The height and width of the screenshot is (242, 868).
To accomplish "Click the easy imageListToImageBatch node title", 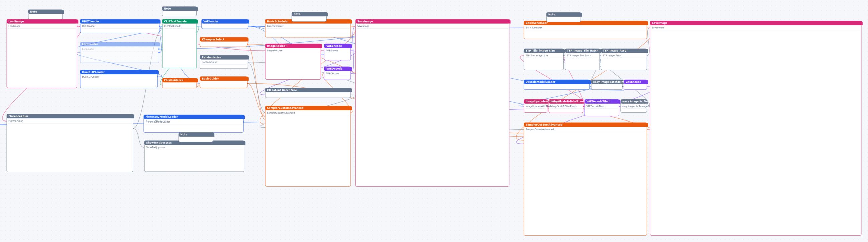I will [x=635, y=101].
